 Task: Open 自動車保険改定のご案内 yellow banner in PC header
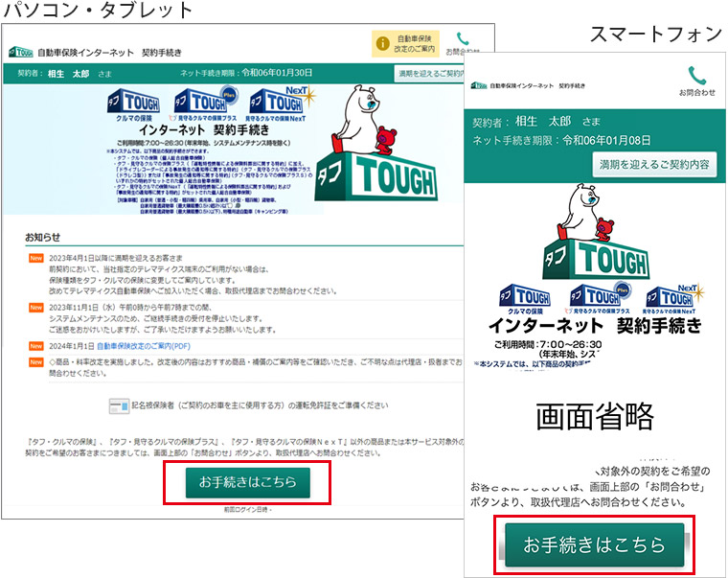click(405, 44)
